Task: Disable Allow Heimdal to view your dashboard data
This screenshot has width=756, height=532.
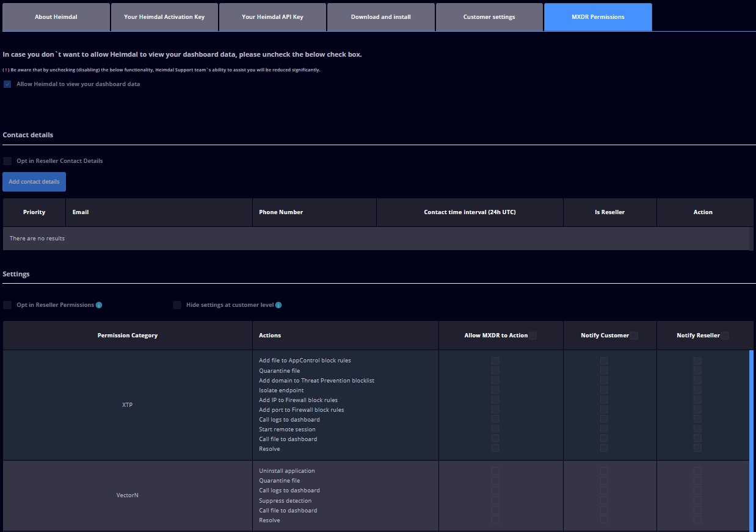Action: (7, 84)
